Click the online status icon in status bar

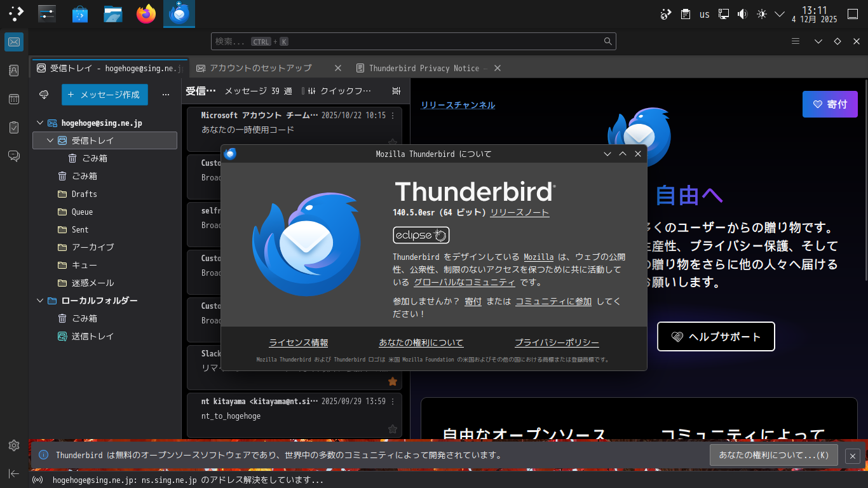(x=37, y=480)
